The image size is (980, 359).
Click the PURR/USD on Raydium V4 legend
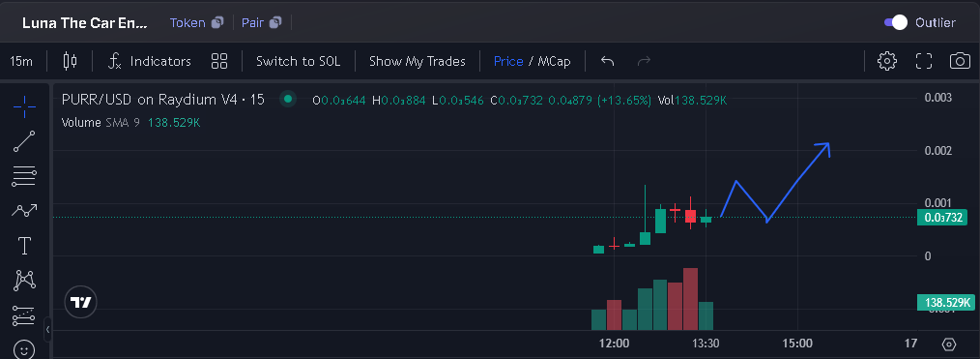click(163, 100)
